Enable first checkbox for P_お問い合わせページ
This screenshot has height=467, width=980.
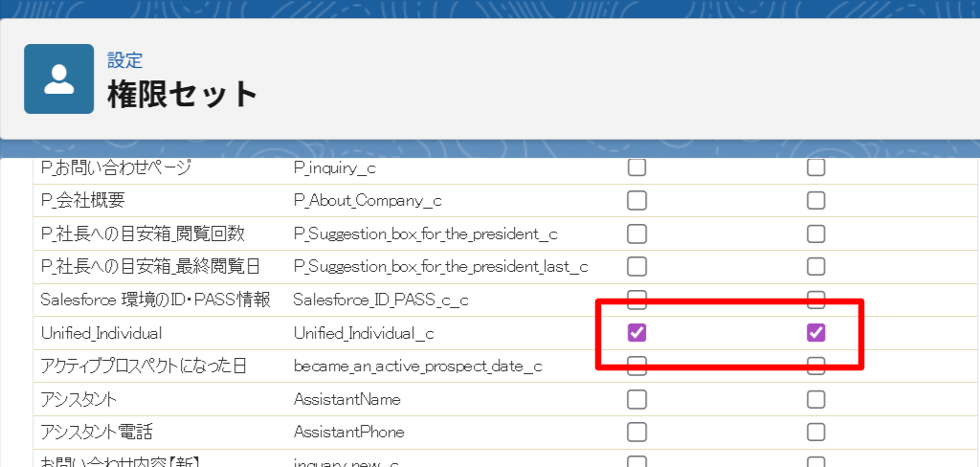636,167
